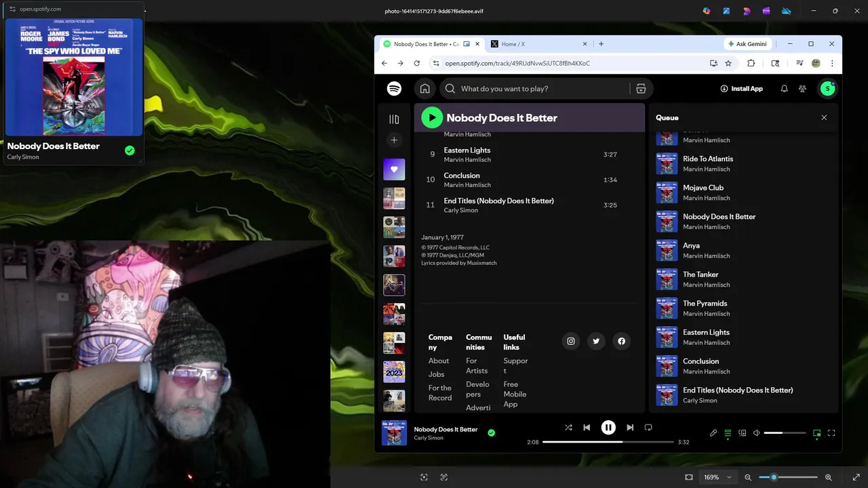
Task: Adjust the Spotify volume slider
Action: click(x=785, y=433)
